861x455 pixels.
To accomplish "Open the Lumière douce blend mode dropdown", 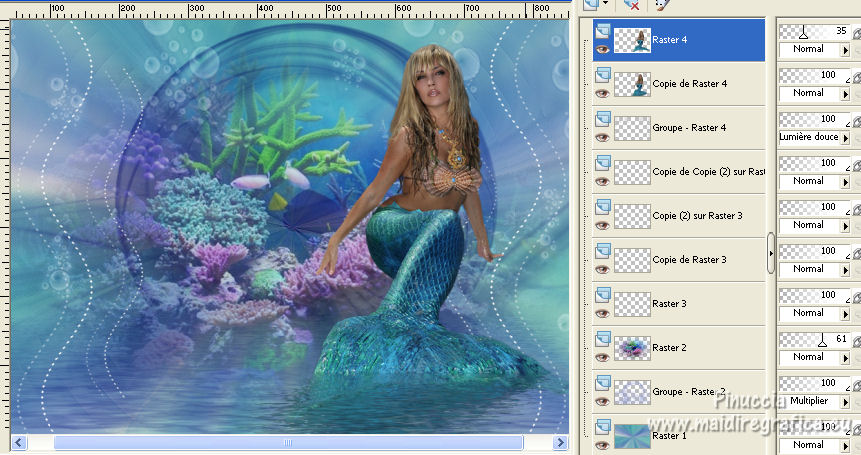I will click(x=845, y=138).
